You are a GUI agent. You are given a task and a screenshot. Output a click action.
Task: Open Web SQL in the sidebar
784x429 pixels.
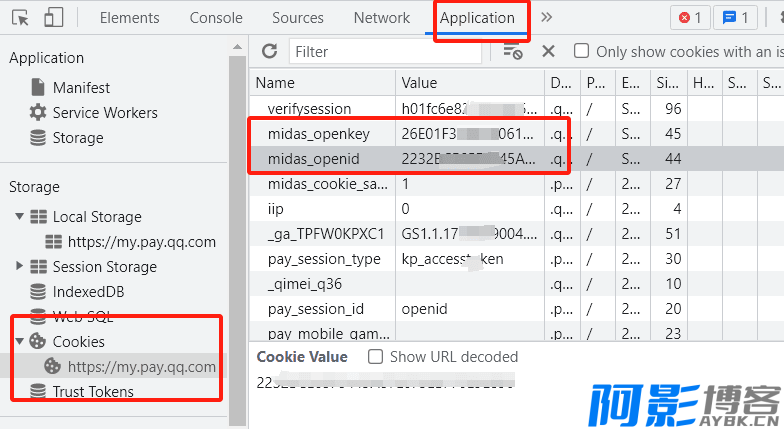[82, 316]
